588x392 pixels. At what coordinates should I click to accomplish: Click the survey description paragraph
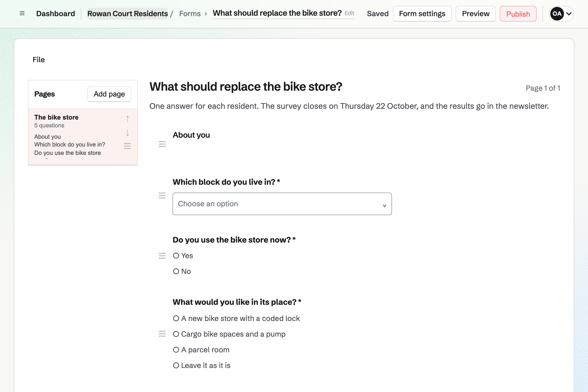pos(349,106)
